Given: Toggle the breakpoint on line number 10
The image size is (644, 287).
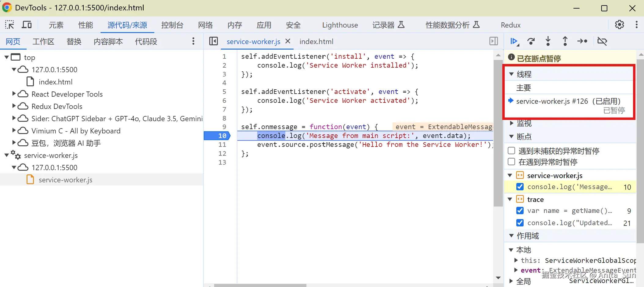Looking at the screenshot, I should (x=222, y=136).
